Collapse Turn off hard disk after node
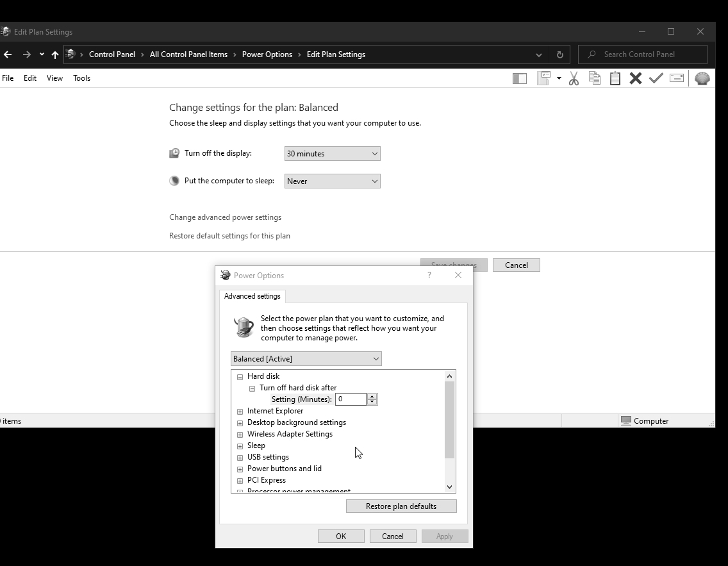 (x=252, y=388)
